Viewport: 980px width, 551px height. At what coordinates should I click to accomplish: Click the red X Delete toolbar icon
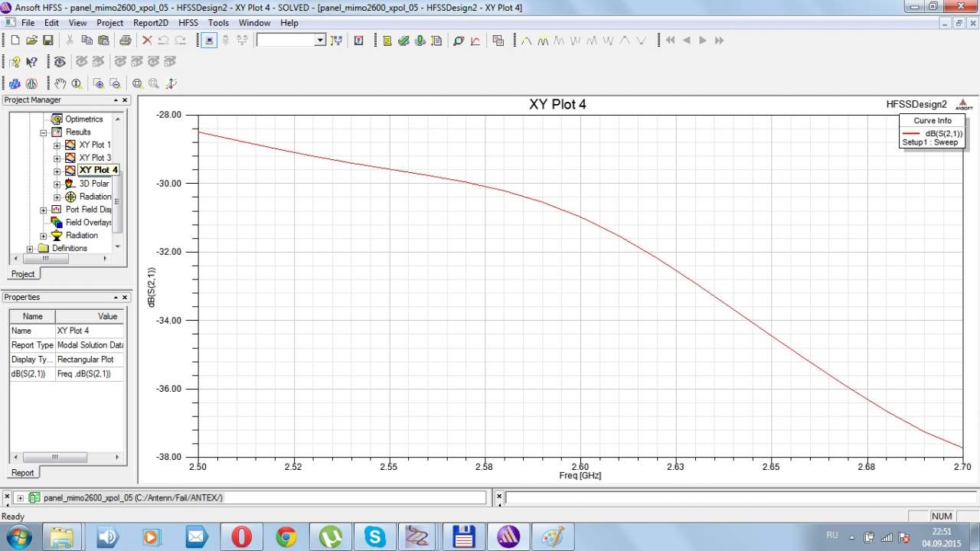point(147,40)
